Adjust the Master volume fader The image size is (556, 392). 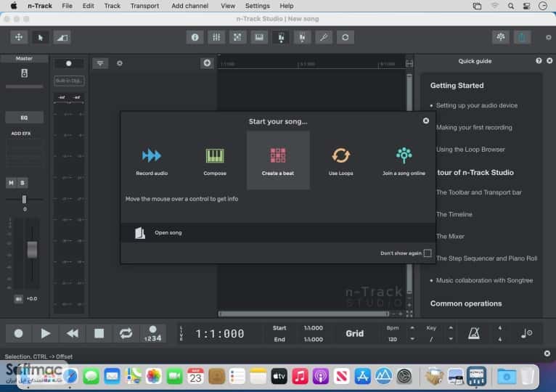(x=32, y=250)
